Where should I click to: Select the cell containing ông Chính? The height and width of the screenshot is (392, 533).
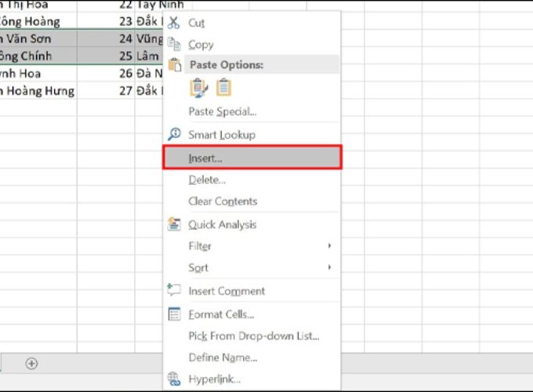click(x=38, y=56)
